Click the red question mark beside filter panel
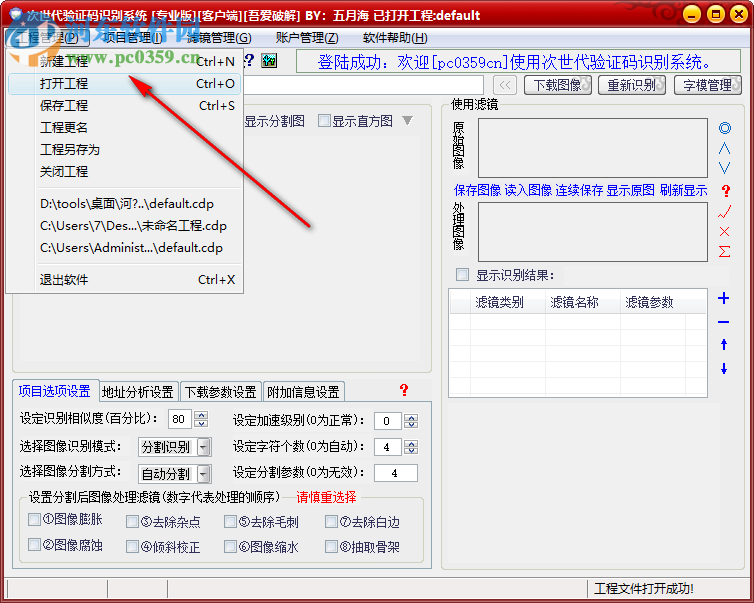This screenshot has width=754, height=603. tap(726, 191)
